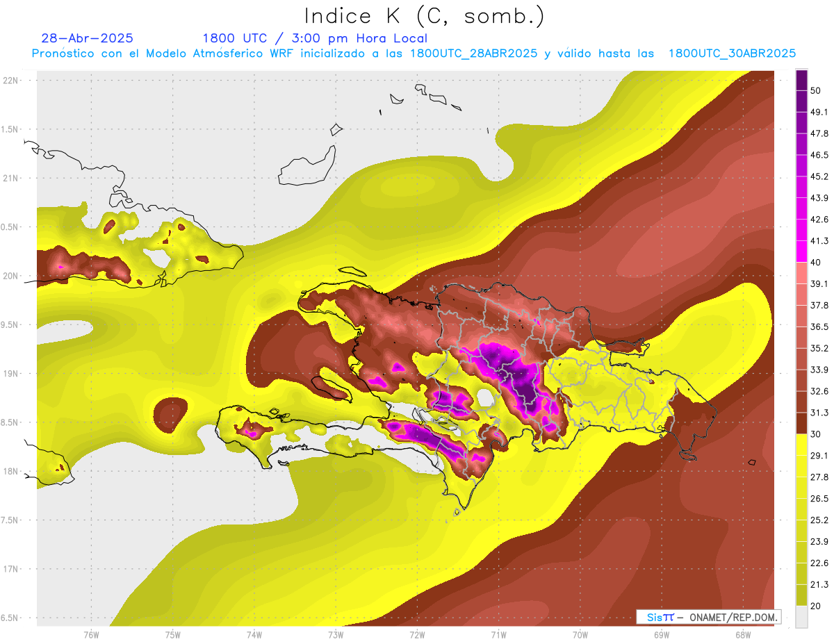This screenshot has height=644, width=834.
Task: Select the '28-Abr-2025' date label
Action: 88,38
